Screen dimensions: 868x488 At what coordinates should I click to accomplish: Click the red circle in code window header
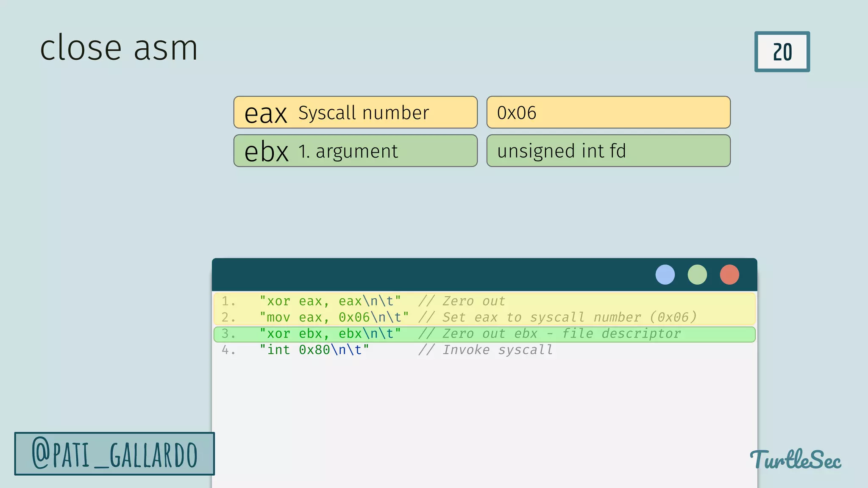point(729,274)
